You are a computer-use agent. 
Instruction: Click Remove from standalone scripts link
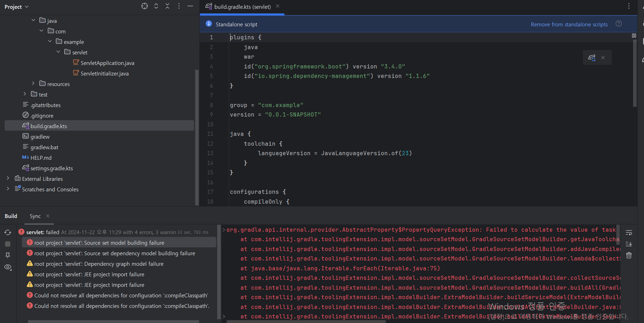[x=569, y=24]
